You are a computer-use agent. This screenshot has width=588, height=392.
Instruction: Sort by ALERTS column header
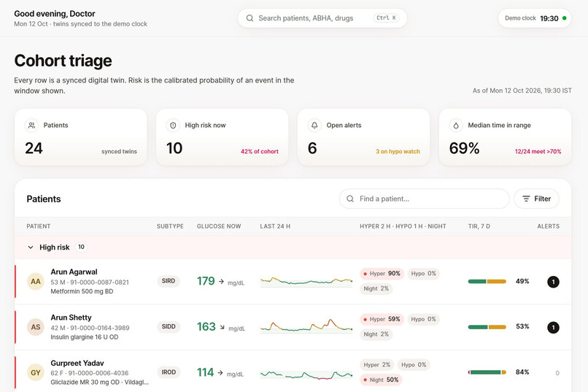pyautogui.click(x=549, y=226)
